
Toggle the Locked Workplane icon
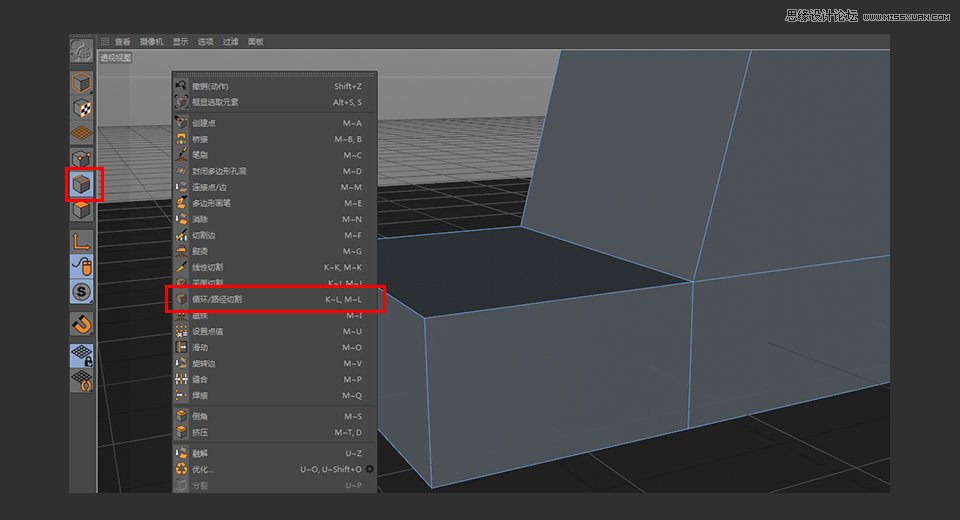pyautogui.click(x=81, y=356)
